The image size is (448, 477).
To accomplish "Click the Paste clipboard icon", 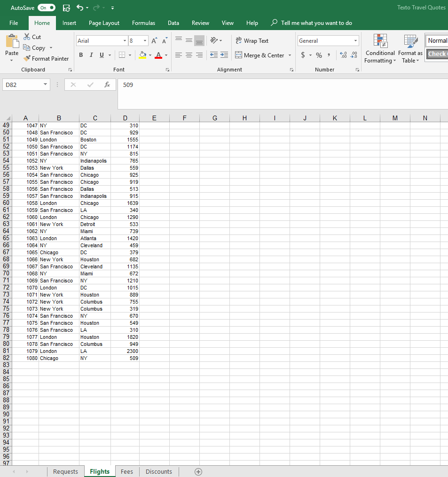I will point(12,41).
